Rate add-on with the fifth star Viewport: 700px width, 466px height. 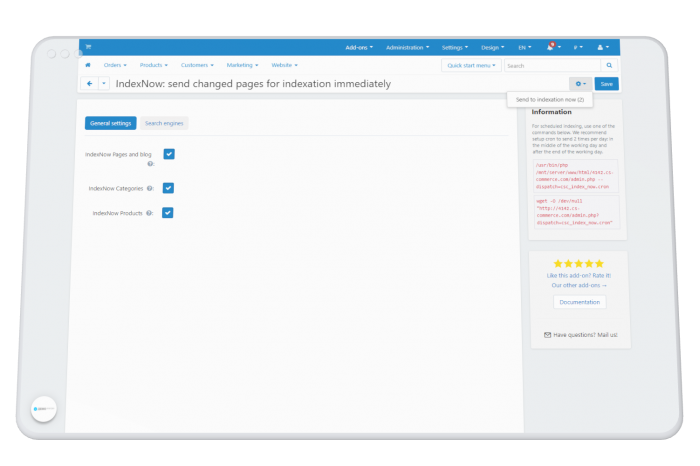(599, 263)
